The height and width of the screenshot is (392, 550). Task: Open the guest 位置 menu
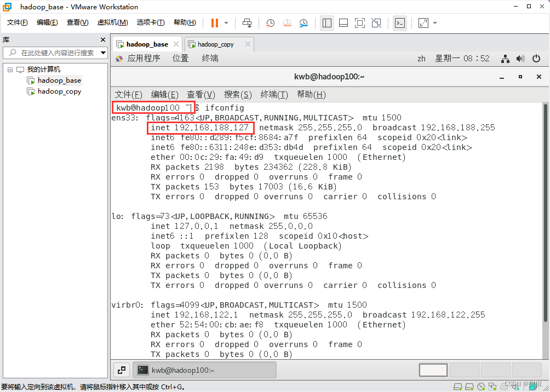click(x=181, y=58)
